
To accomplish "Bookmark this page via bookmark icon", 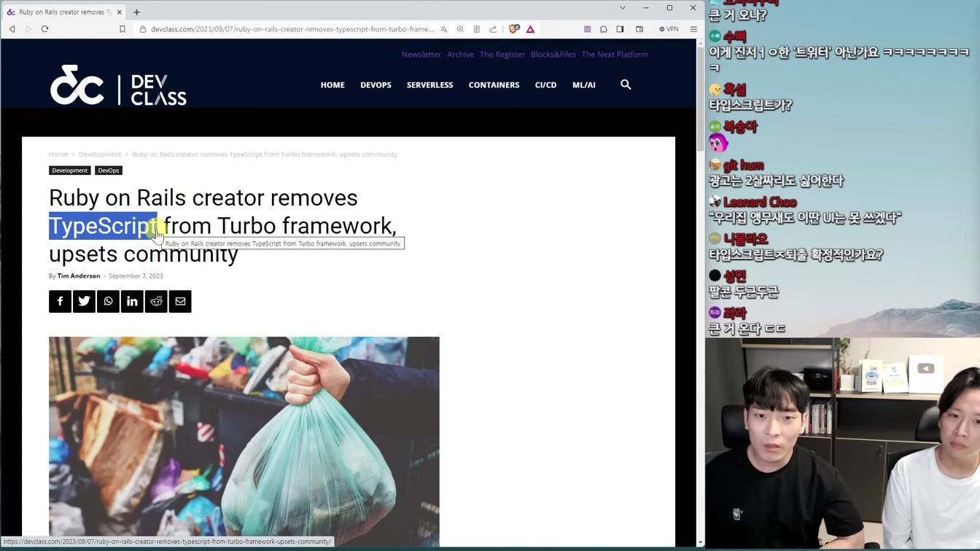I will (x=122, y=29).
